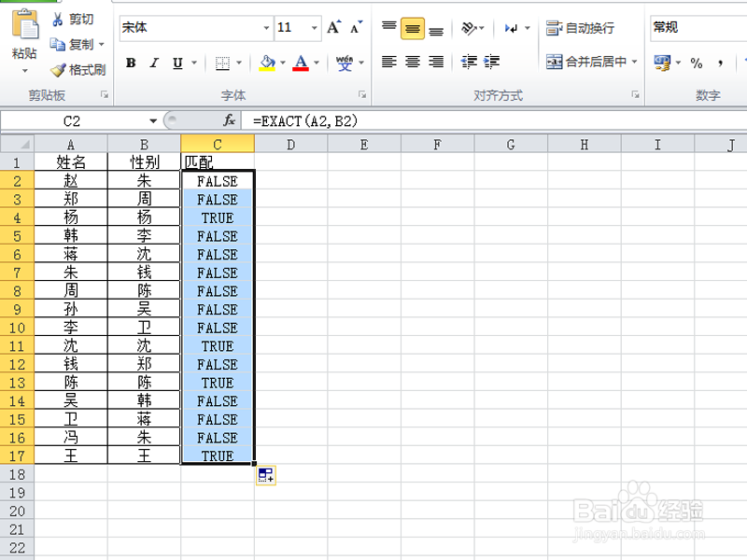
Task: Click the Name Box showing C2
Action: coord(73,121)
